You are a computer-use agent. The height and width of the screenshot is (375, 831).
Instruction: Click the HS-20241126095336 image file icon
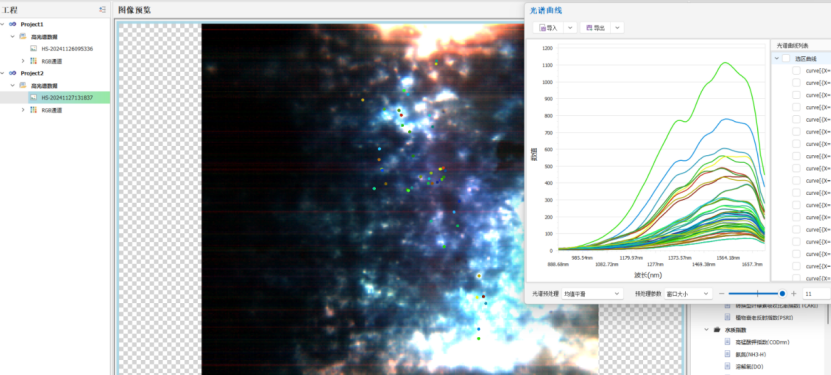click(x=33, y=49)
